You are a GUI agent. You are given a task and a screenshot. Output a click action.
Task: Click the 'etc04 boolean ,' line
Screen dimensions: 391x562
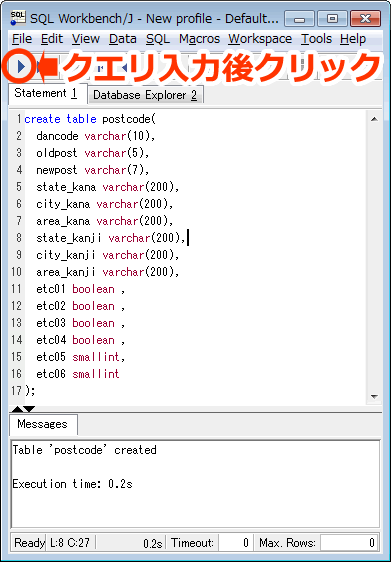tap(81, 340)
